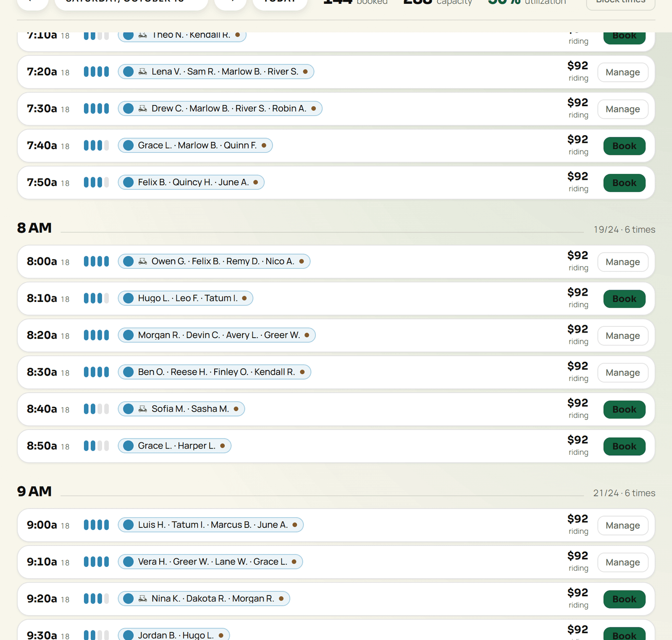Click the brown dot after Kendall R. at 8:30a
This screenshot has height=640, width=672.
tap(302, 372)
